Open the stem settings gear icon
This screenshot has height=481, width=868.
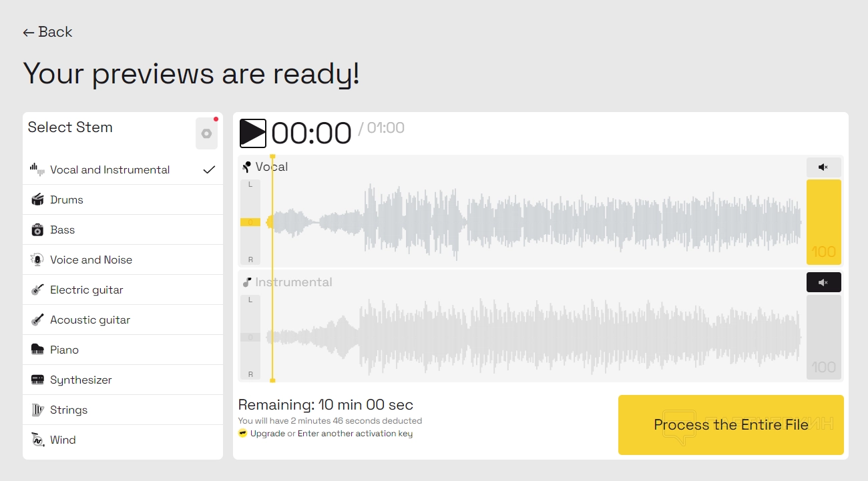point(206,133)
